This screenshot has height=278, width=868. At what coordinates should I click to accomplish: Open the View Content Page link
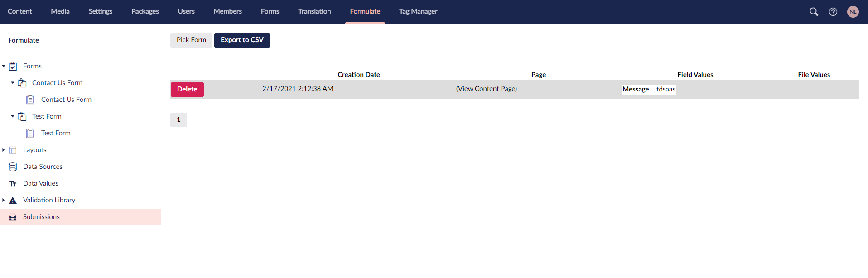point(486,89)
